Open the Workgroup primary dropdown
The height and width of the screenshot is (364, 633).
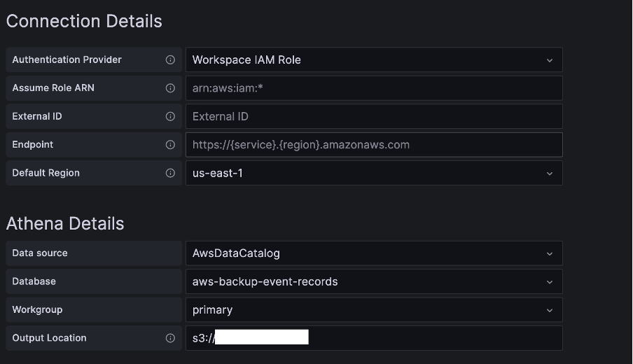(x=374, y=309)
